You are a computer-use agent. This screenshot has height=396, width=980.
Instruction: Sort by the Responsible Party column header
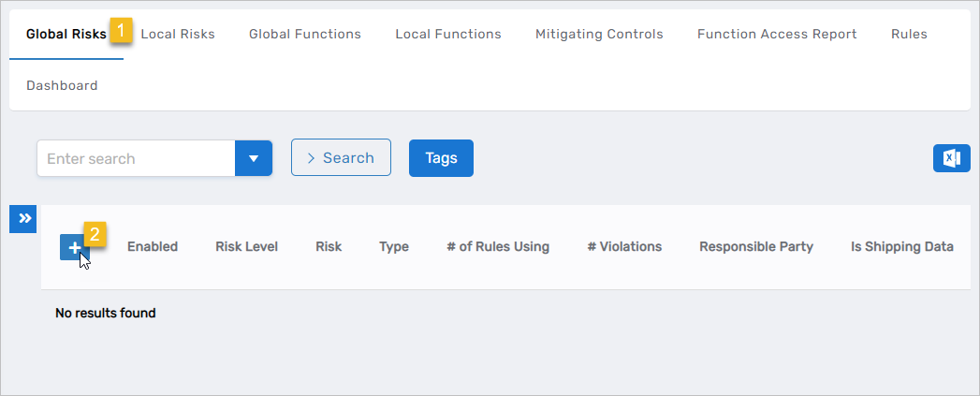756,247
